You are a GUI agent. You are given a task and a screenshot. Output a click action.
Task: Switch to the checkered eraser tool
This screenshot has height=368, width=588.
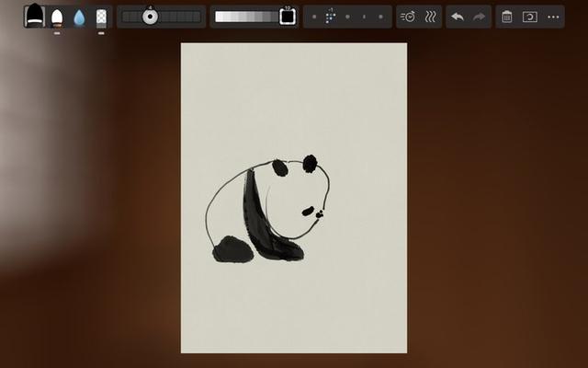[x=102, y=17]
